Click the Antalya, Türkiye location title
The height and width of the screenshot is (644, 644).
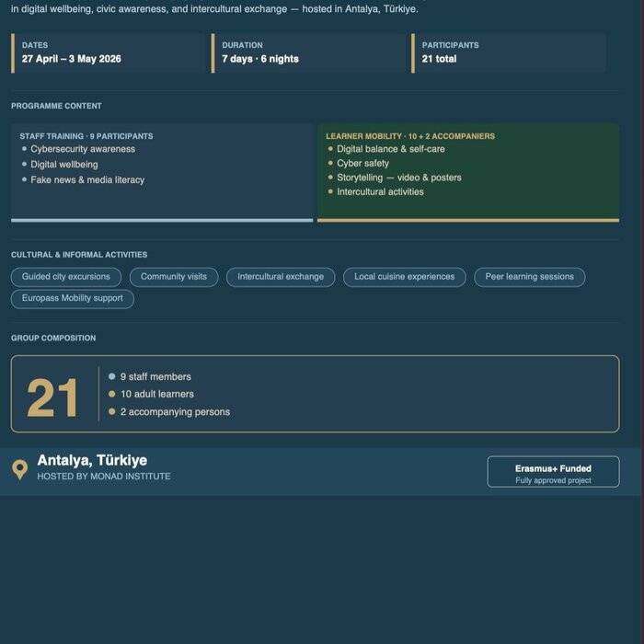(x=92, y=460)
